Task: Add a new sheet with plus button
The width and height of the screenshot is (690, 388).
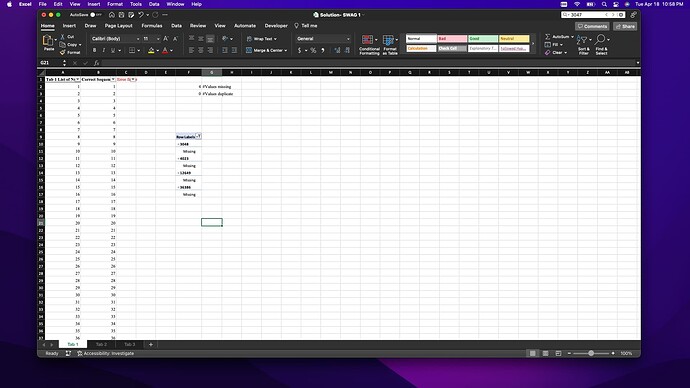Action: [151, 344]
